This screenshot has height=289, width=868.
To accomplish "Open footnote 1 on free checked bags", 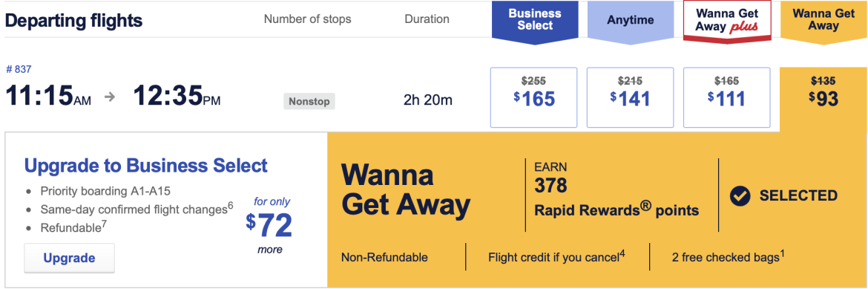I will [x=782, y=253].
